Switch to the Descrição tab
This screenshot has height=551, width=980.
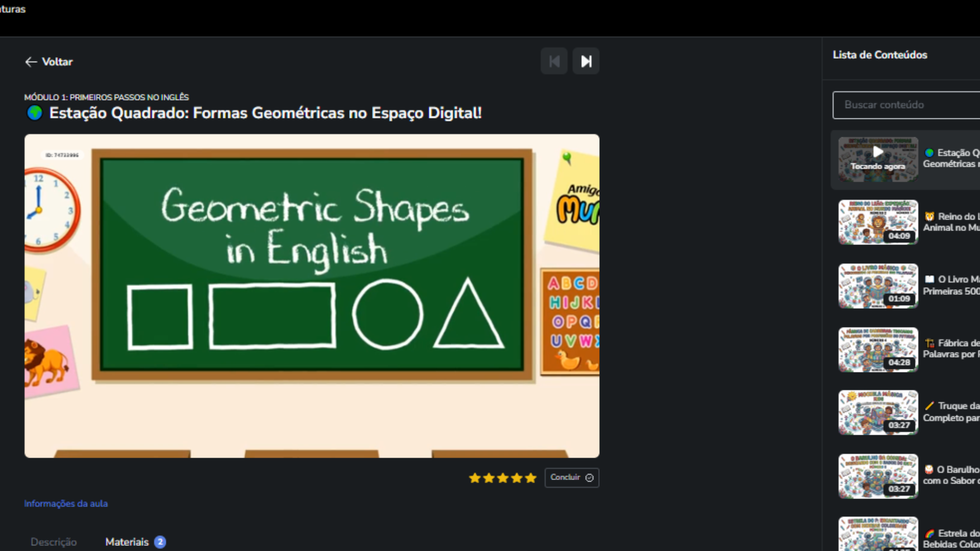54,542
